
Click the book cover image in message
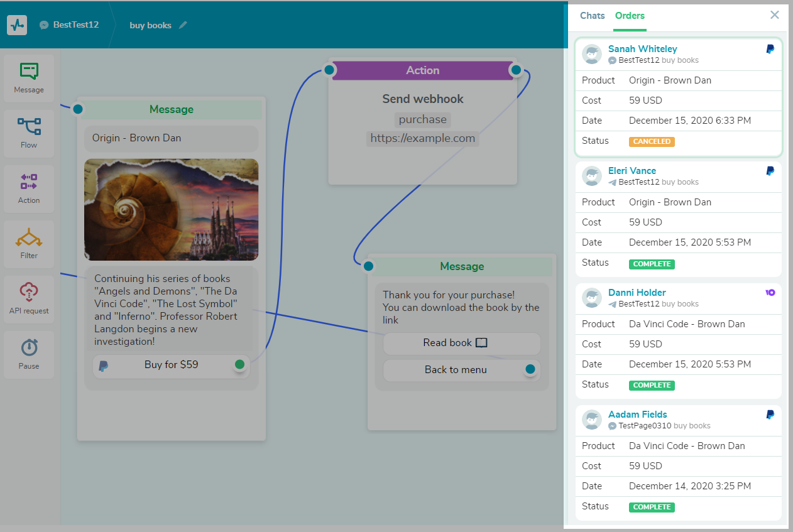click(171, 209)
